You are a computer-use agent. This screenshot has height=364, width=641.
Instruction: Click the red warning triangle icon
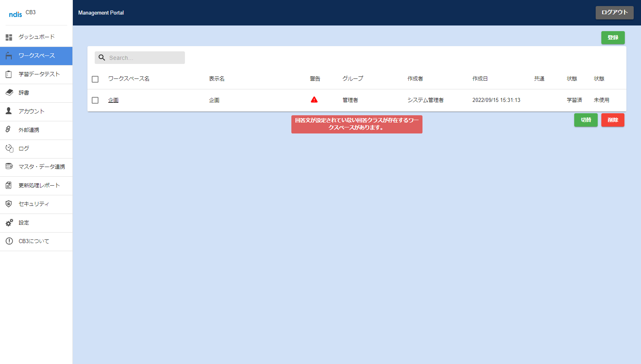[314, 100]
